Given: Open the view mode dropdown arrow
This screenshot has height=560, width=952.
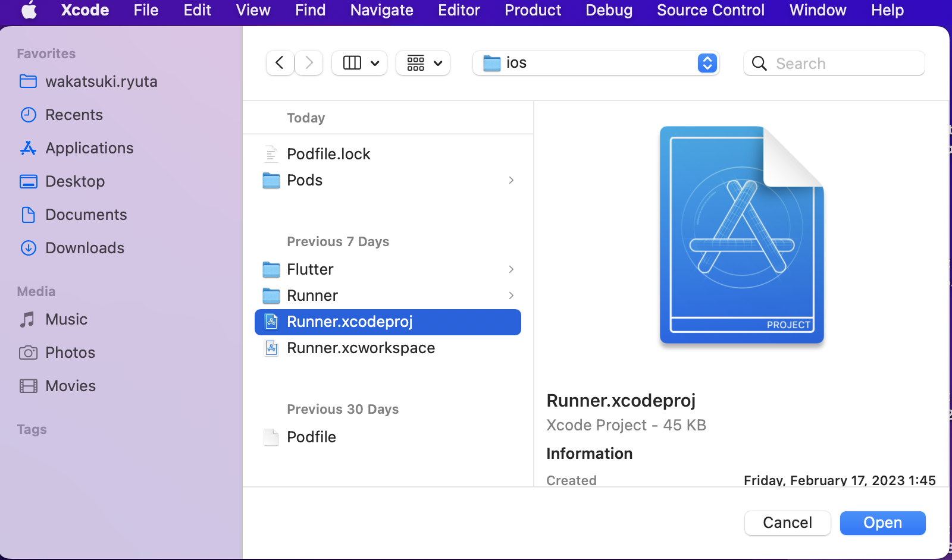Looking at the screenshot, I should 375,63.
